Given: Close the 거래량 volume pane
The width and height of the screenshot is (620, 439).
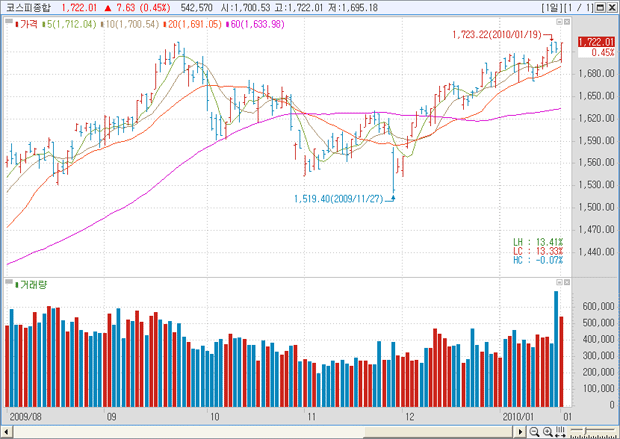Looking at the screenshot, I should click(x=567, y=282).
